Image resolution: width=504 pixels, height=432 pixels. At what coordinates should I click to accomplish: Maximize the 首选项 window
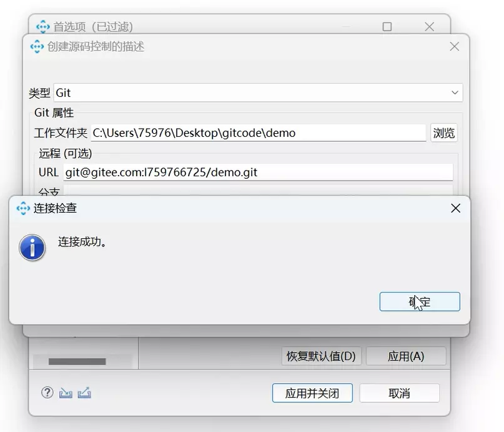(387, 26)
